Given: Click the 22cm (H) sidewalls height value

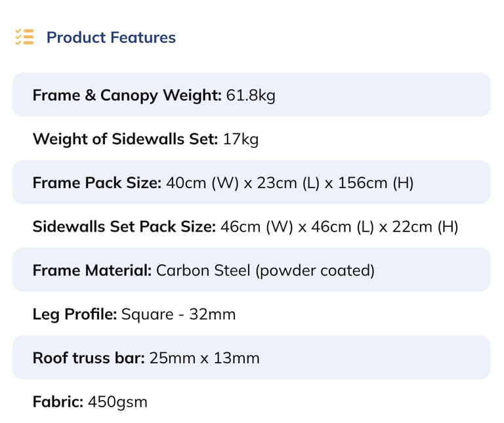Looking at the screenshot, I should [x=425, y=227].
